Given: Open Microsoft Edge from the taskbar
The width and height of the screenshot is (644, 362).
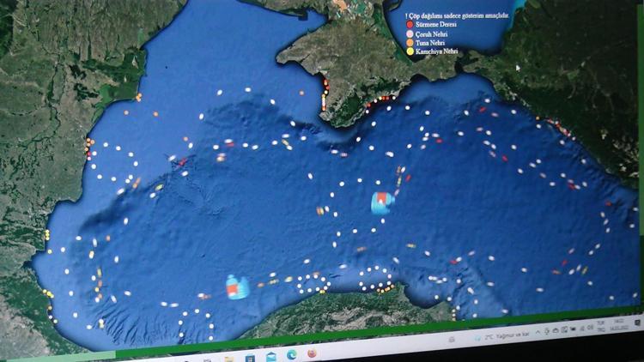Looking at the screenshot, I should (291, 354).
